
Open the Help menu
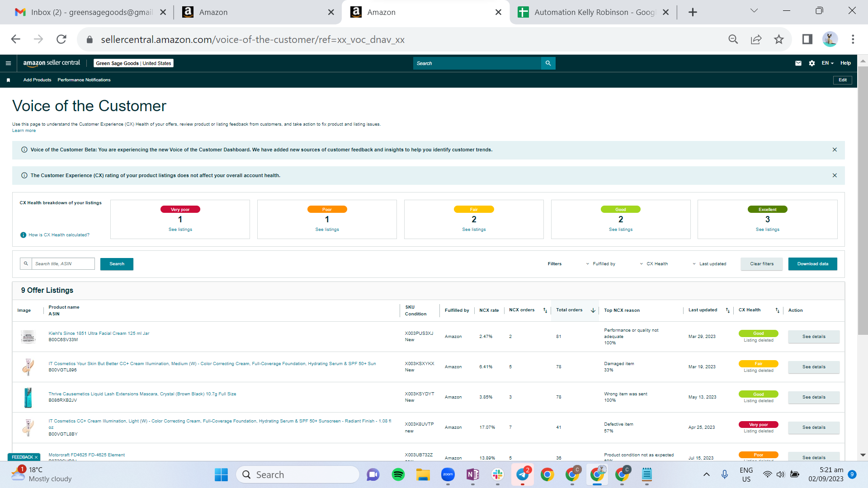[845, 63]
